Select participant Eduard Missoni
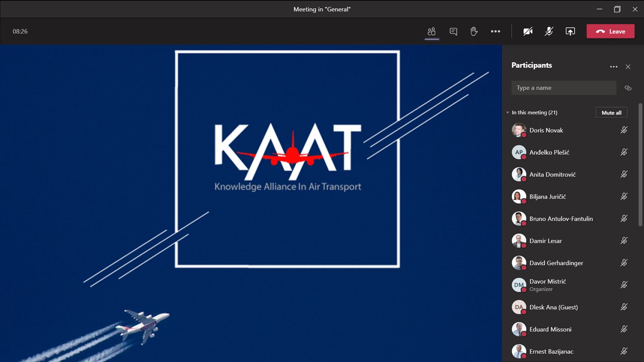The height and width of the screenshot is (362, 644). coord(570,329)
